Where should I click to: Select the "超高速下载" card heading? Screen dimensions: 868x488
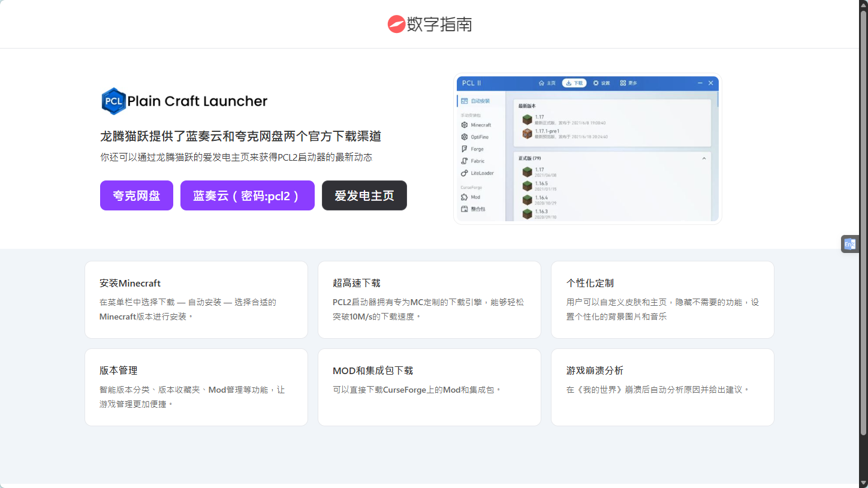click(357, 283)
